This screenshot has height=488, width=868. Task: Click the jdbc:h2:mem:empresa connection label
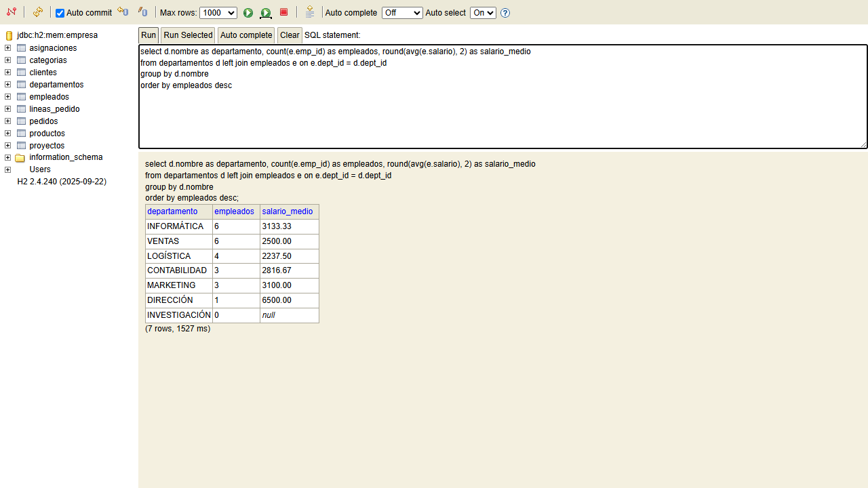point(58,35)
